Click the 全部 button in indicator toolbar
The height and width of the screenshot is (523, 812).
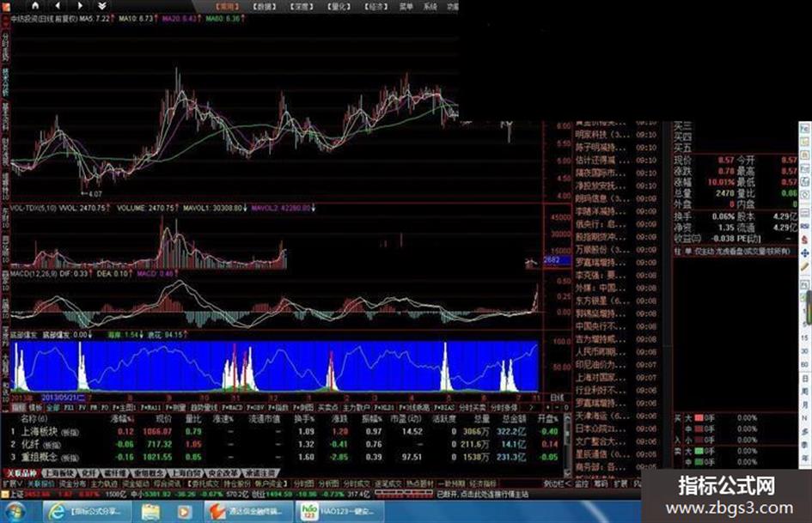53,408
